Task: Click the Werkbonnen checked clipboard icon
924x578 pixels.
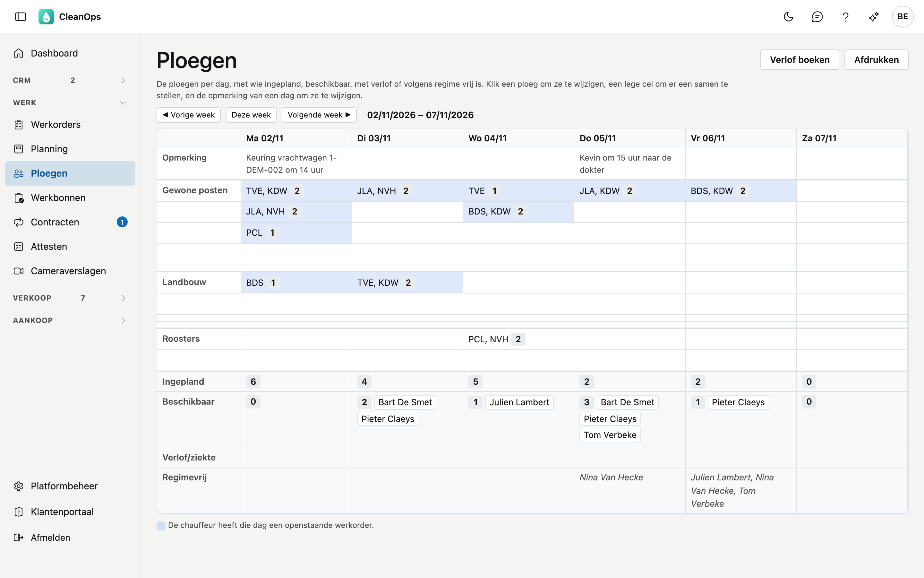Action: pos(19,198)
